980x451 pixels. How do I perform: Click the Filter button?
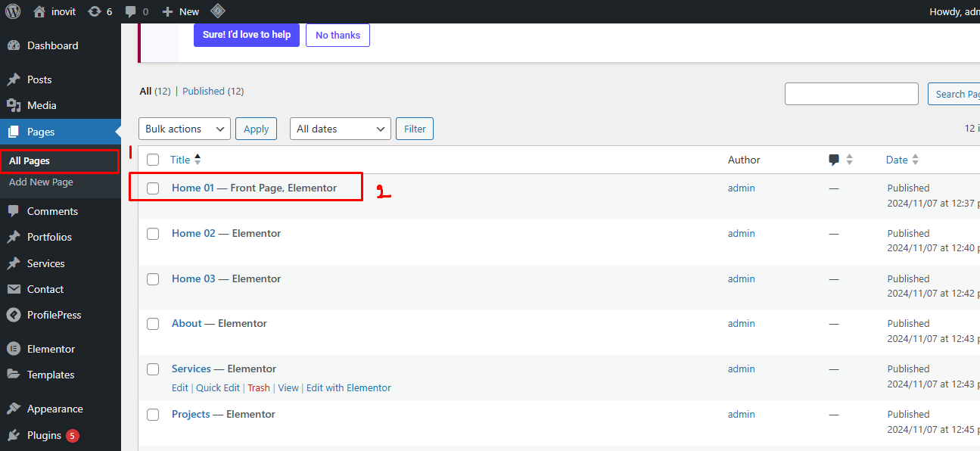(415, 129)
